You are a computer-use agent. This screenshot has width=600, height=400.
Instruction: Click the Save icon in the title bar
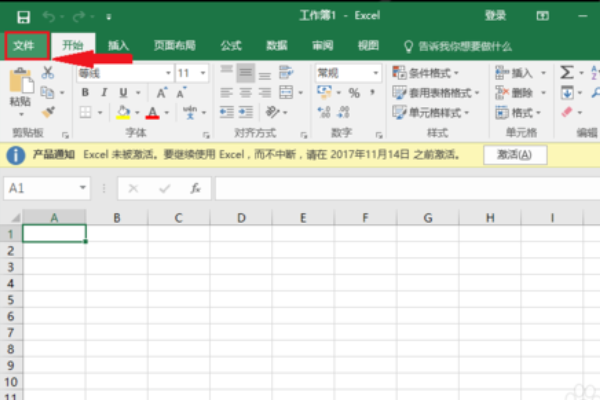(23, 17)
